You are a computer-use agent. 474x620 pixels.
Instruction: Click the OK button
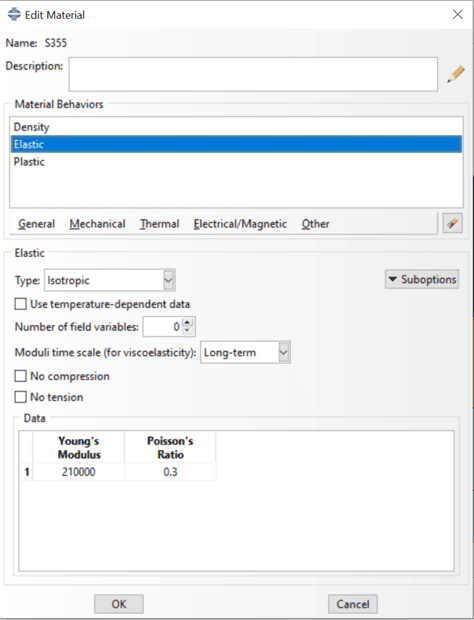click(119, 604)
